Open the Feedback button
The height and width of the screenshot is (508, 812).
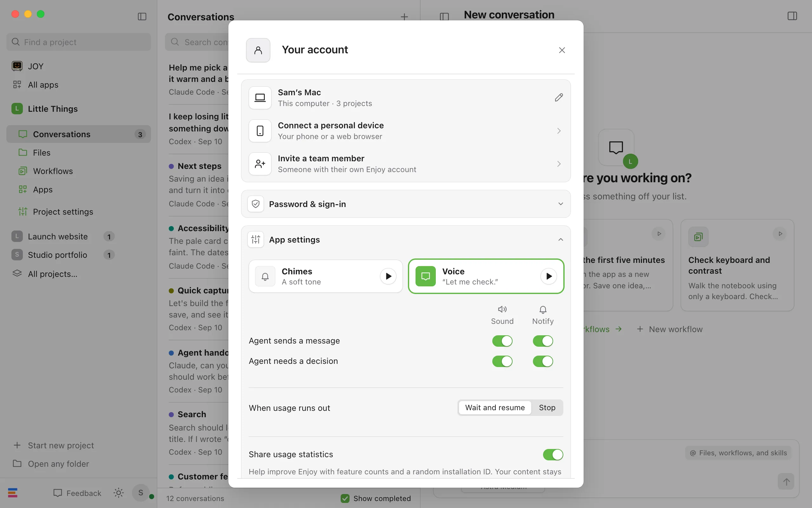[x=77, y=493]
